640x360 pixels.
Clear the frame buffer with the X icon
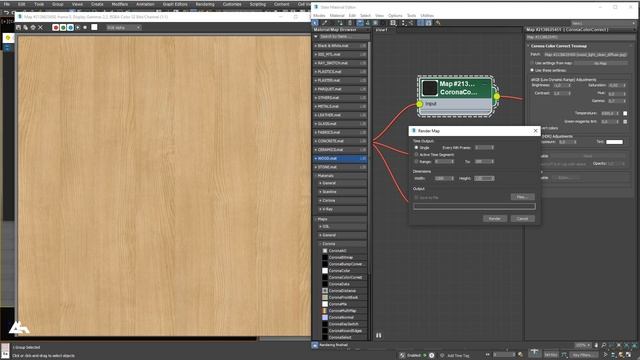(40, 27)
